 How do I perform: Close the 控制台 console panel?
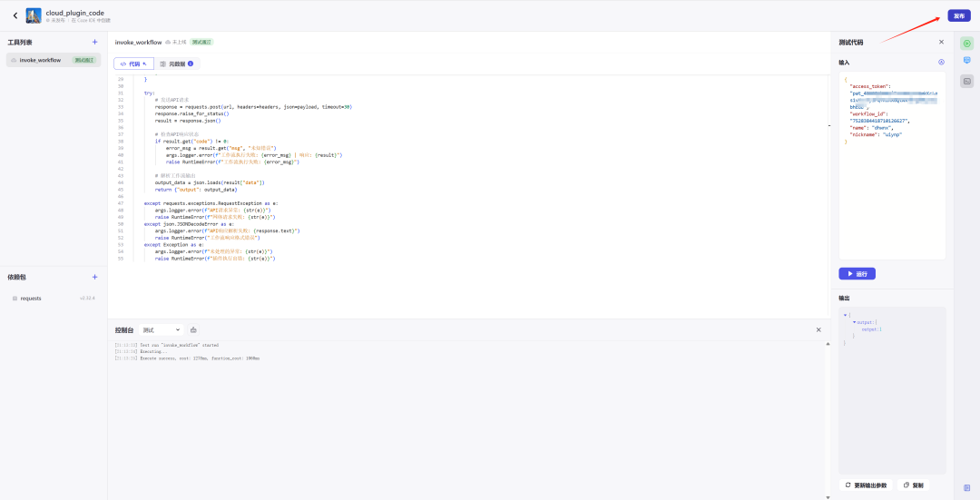pyautogui.click(x=818, y=330)
